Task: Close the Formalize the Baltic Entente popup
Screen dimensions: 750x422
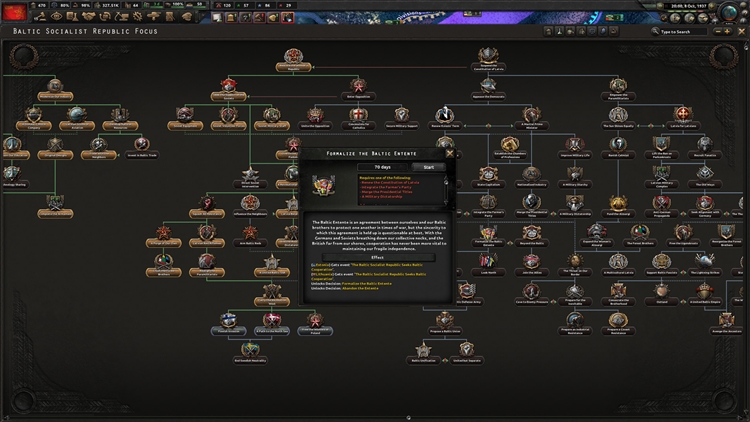Action: pos(450,153)
